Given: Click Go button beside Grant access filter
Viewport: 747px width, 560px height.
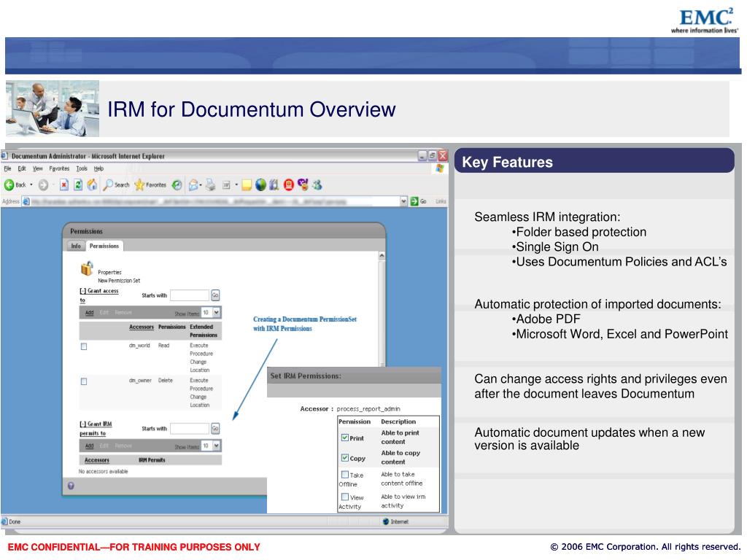Looking at the screenshot, I should point(215,295).
